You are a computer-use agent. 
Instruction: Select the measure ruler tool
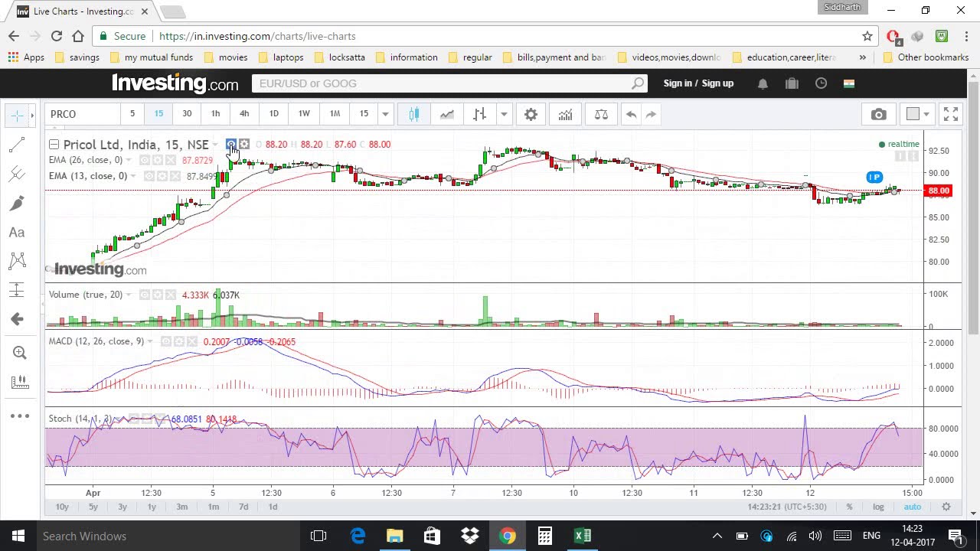20,382
